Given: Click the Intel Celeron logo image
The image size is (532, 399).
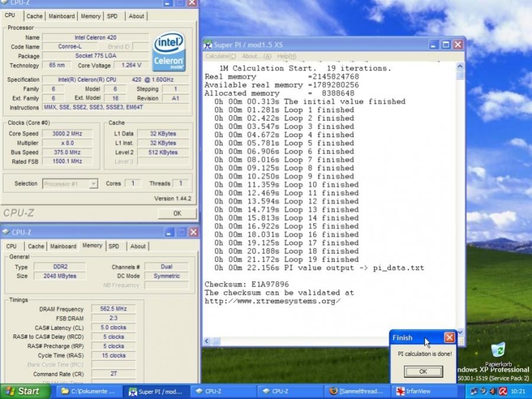Looking at the screenshot, I should 169,52.
